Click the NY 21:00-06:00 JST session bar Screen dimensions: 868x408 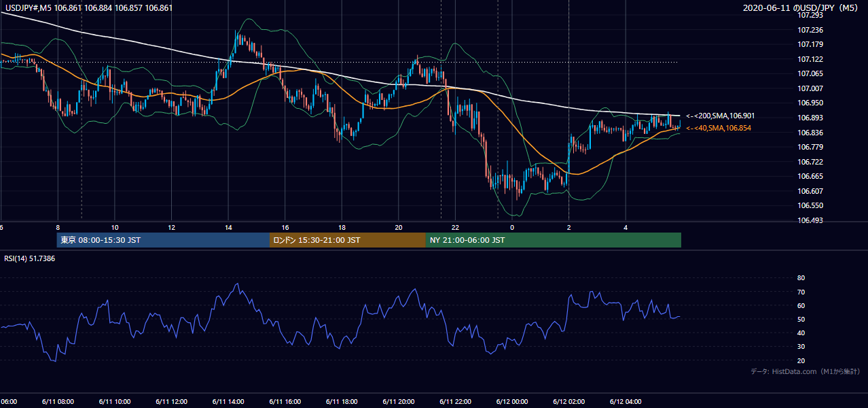tap(554, 240)
